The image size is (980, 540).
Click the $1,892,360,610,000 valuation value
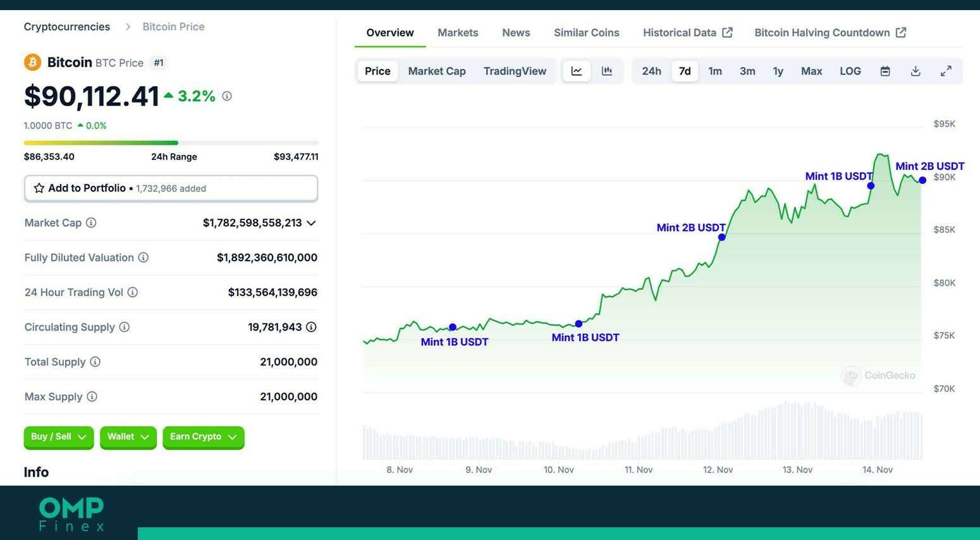click(x=267, y=257)
